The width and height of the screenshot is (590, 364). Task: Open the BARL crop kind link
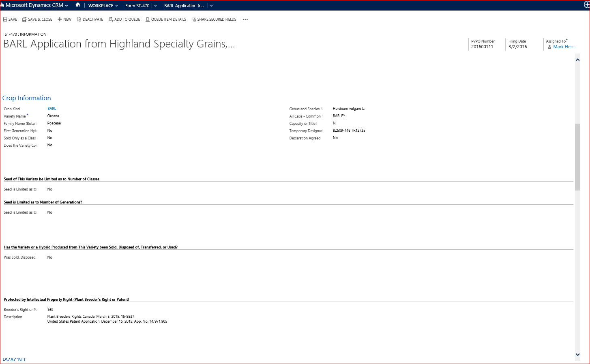click(x=52, y=109)
